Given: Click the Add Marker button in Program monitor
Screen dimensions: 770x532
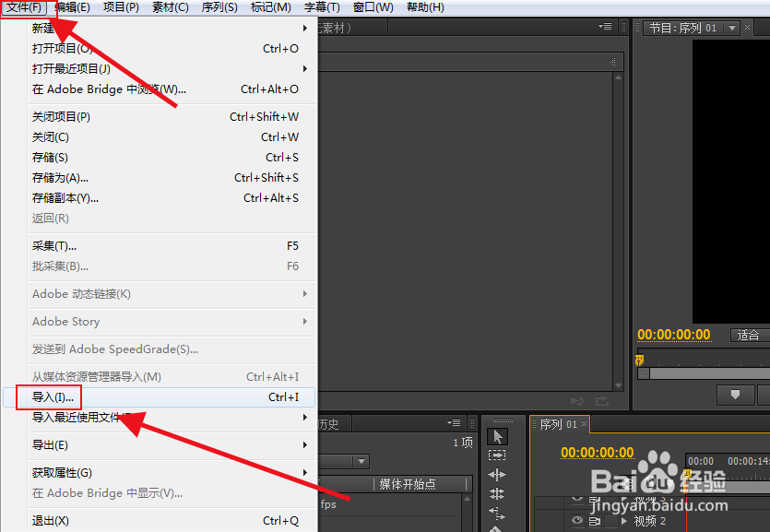Looking at the screenshot, I should point(735,395).
